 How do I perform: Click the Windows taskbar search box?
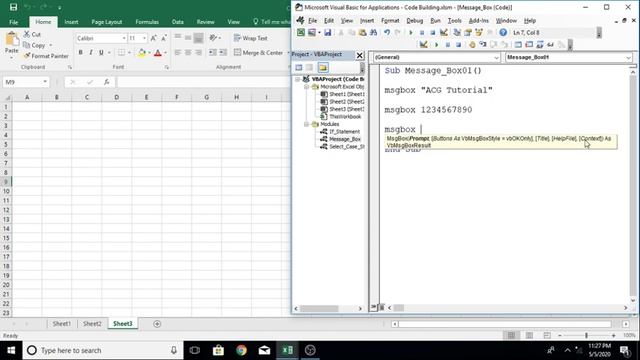103,350
